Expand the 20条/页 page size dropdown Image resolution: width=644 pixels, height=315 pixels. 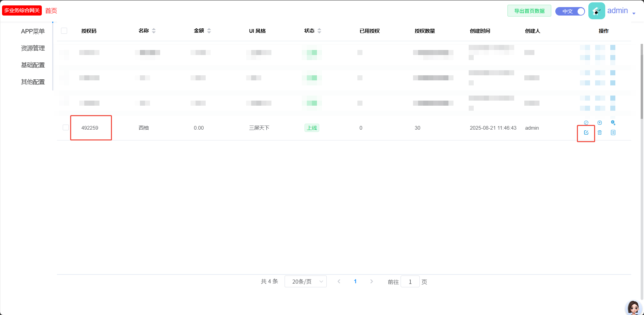(x=305, y=282)
